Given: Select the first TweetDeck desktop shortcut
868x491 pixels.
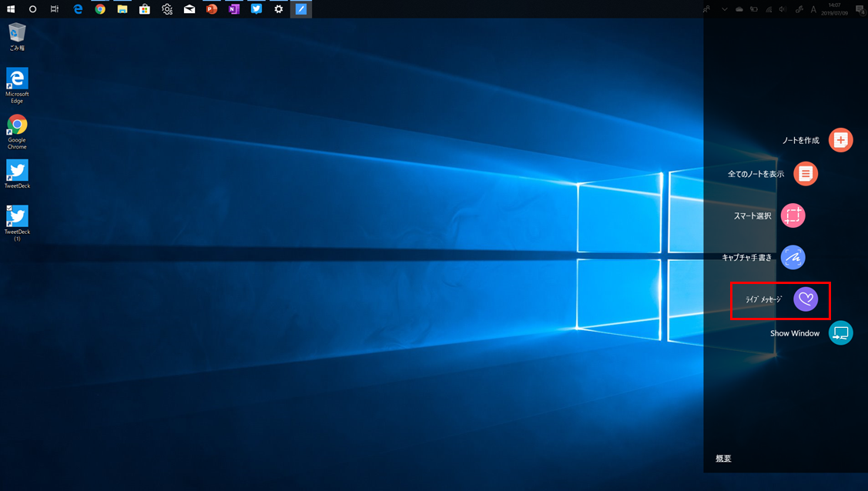Looking at the screenshot, I should tap(17, 174).
